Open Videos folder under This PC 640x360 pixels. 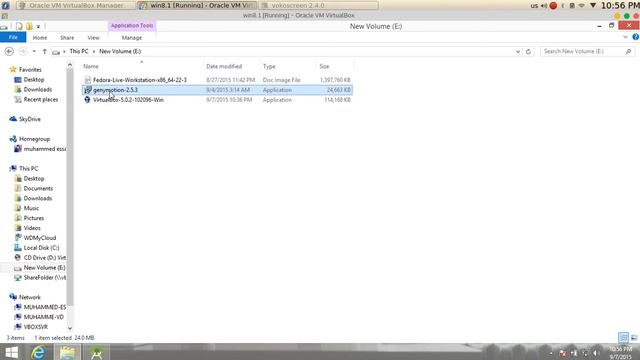tap(32, 228)
